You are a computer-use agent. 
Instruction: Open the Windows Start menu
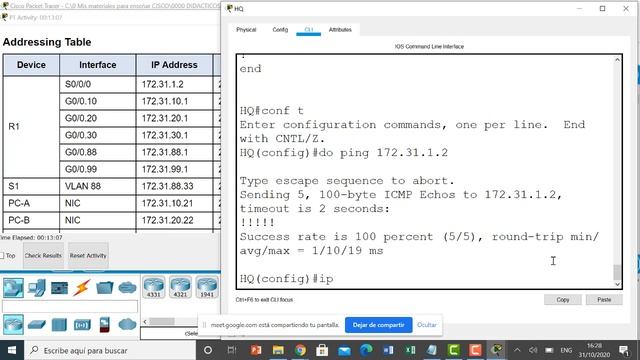(12, 350)
